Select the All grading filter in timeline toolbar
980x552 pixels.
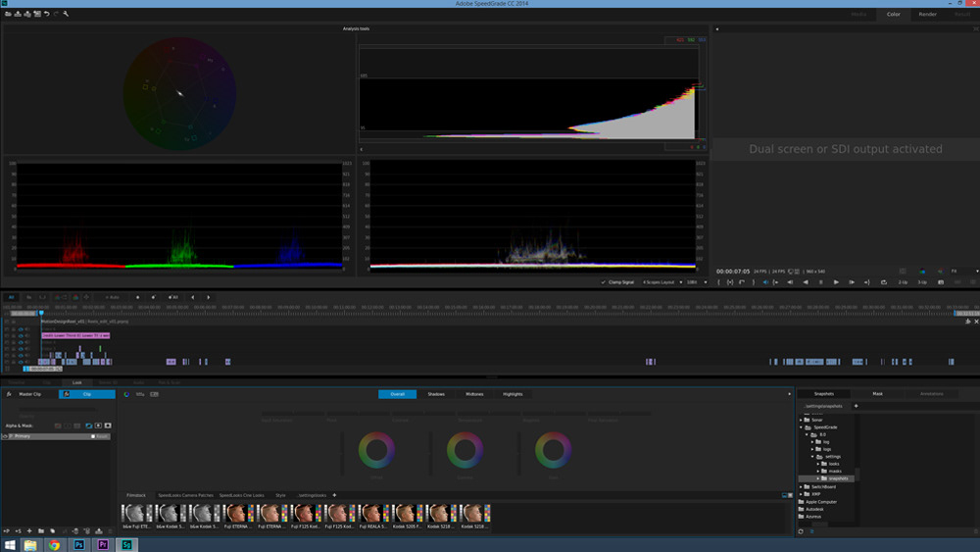[11, 297]
